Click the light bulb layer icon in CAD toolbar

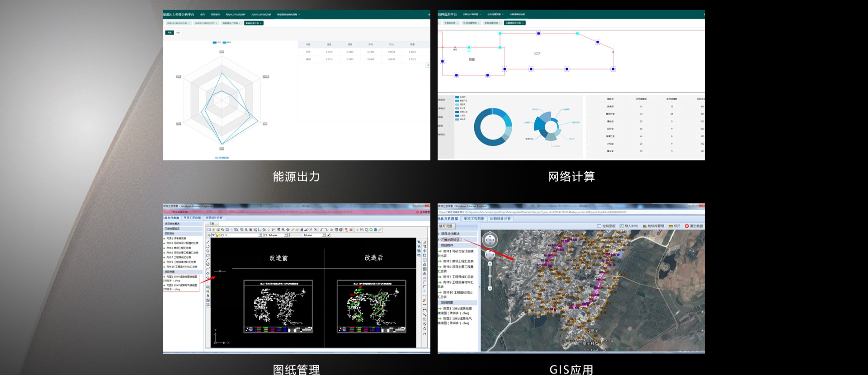269,230
